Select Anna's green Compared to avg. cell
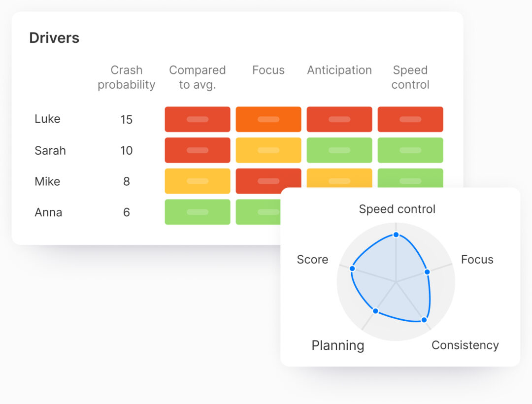The width and height of the screenshot is (532, 404). tap(197, 212)
